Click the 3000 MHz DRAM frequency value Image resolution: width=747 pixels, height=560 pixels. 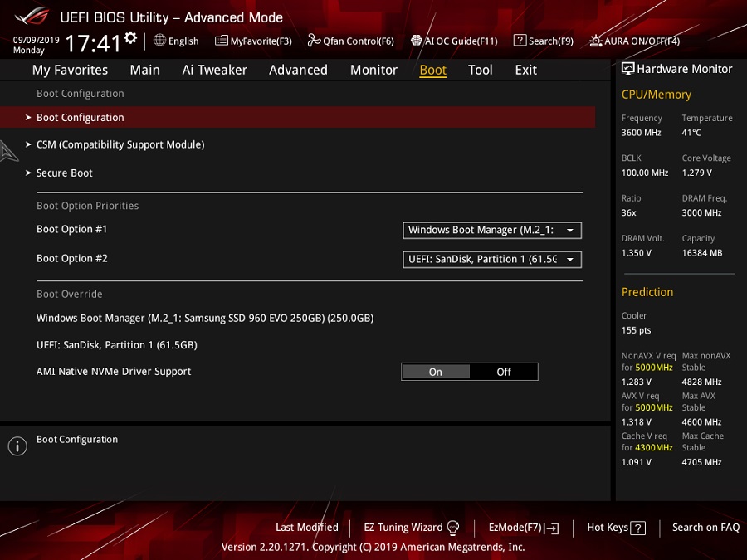pos(701,213)
